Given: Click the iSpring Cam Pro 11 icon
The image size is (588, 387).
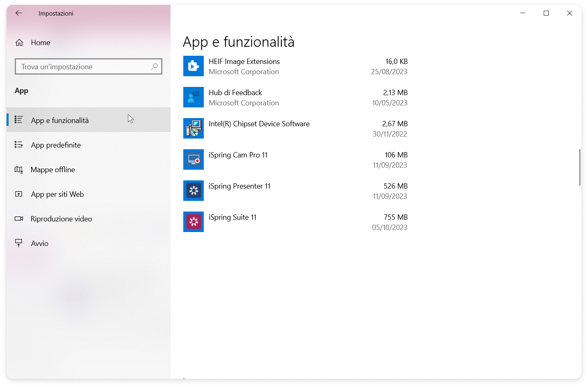Looking at the screenshot, I should (x=194, y=159).
